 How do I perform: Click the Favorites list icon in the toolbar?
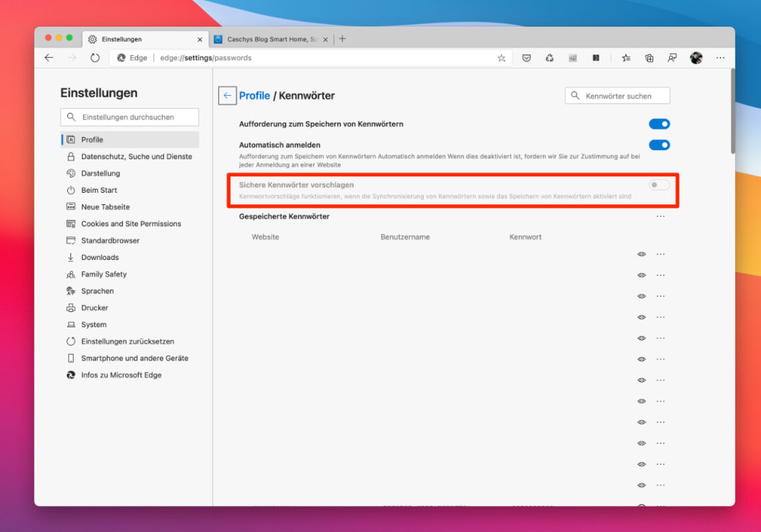coord(626,58)
